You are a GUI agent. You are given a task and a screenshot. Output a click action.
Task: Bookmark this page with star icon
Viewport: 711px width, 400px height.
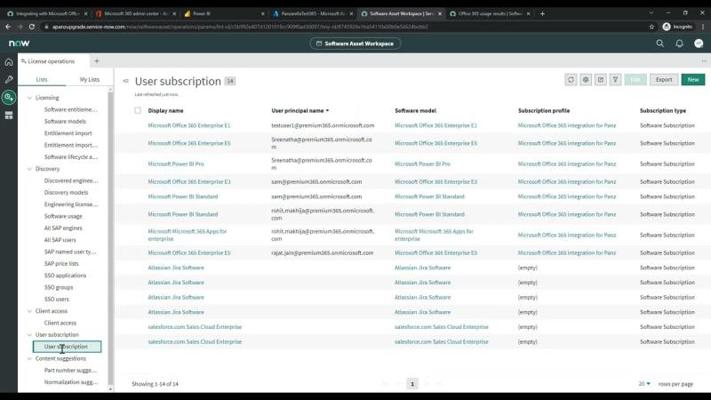(x=652, y=27)
